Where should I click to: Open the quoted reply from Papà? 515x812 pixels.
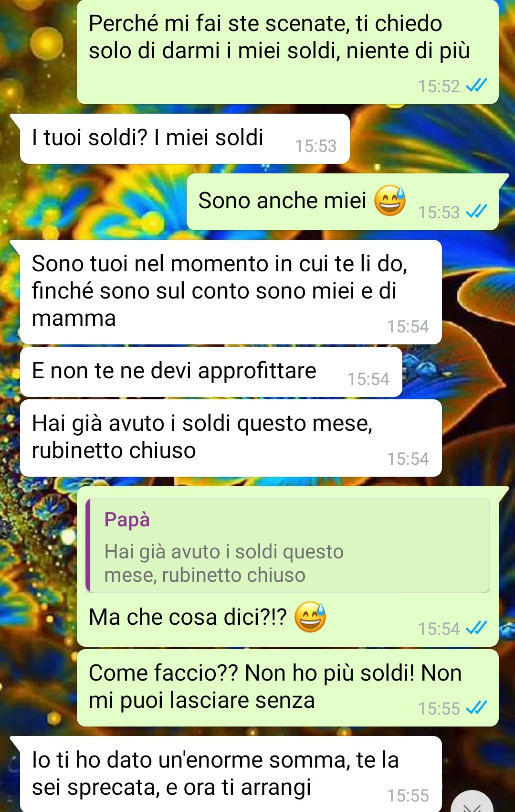[288, 545]
